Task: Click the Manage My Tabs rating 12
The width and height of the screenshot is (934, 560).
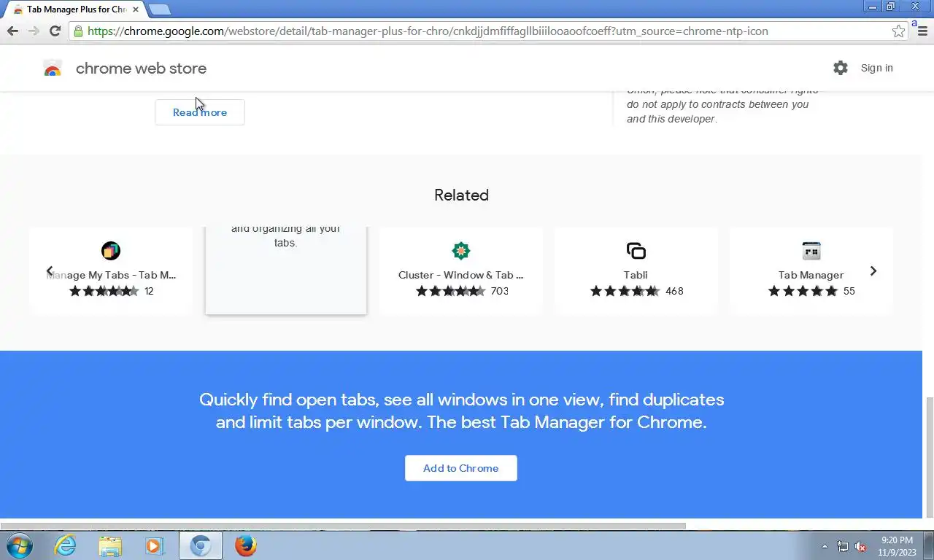Action: click(x=111, y=291)
